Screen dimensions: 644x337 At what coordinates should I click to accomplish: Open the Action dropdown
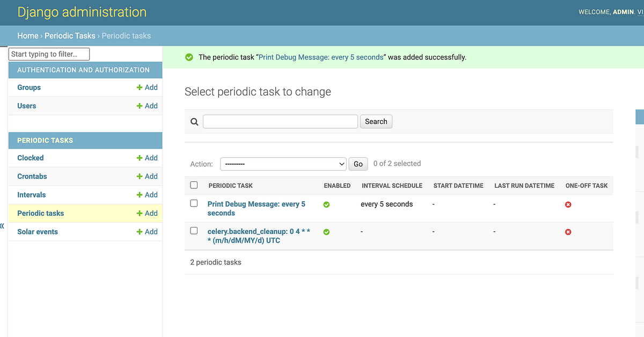pos(283,164)
